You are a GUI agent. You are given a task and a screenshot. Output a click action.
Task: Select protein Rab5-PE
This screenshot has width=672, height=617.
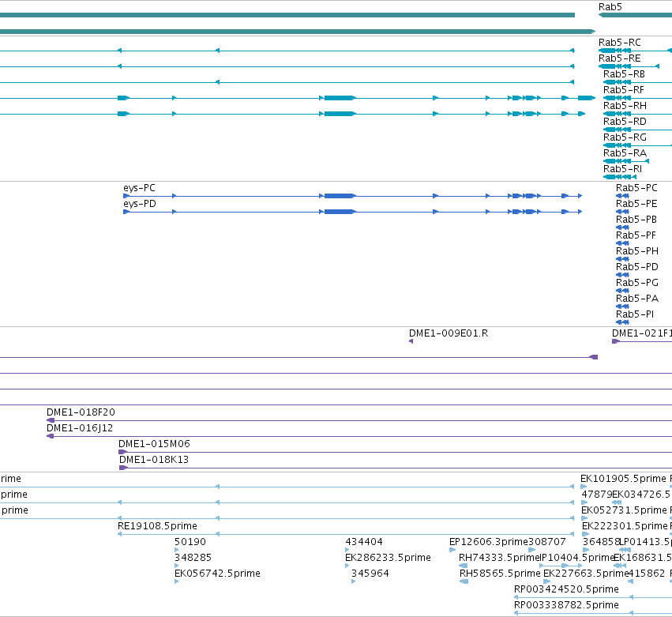636,204
